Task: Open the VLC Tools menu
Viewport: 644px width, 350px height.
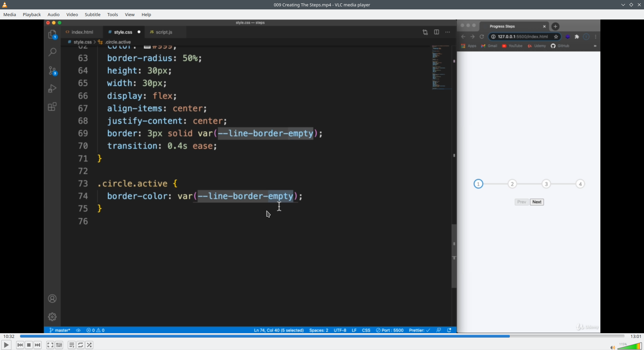Action: pos(113,14)
